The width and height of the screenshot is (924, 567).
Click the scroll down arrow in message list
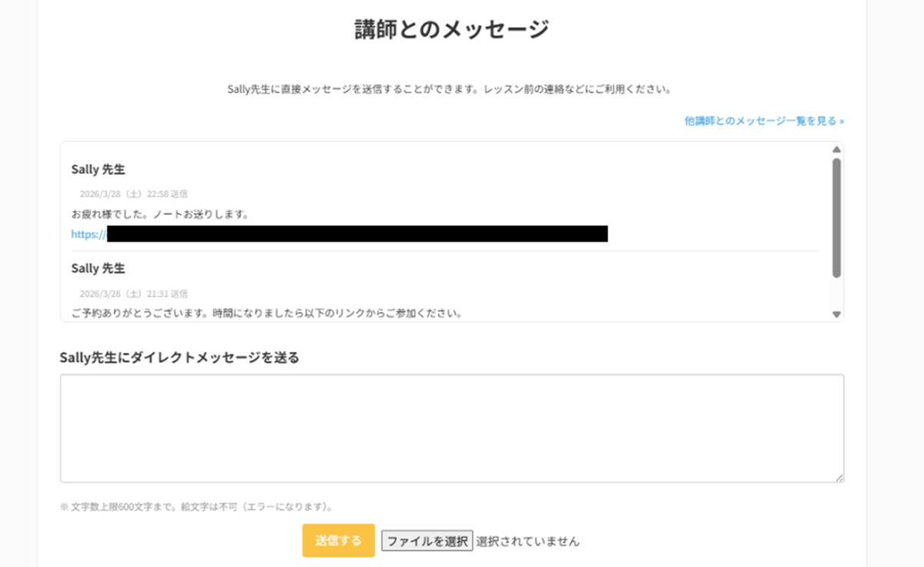pos(836,314)
